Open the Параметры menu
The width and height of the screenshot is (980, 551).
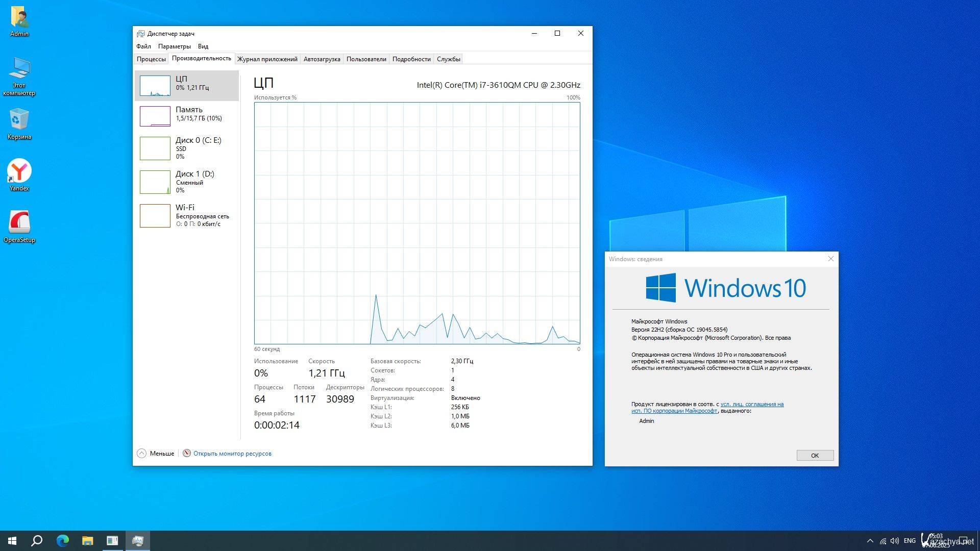click(174, 46)
